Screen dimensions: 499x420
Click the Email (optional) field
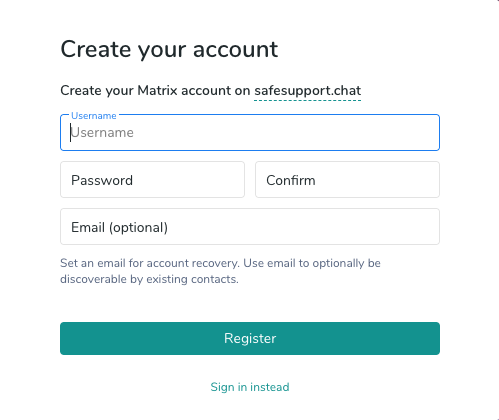coord(250,227)
